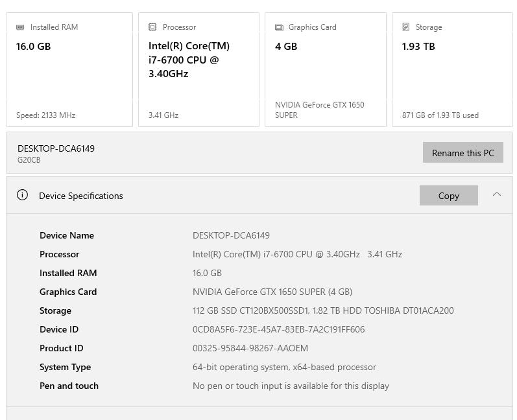Click the Device Specifications info icon
Viewport: 517px width, 420px height.
[x=23, y=195]
